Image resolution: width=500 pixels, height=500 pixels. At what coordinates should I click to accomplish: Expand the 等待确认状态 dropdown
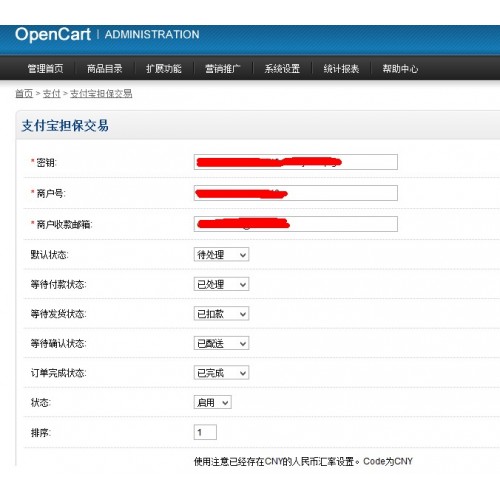click(221, 343)
